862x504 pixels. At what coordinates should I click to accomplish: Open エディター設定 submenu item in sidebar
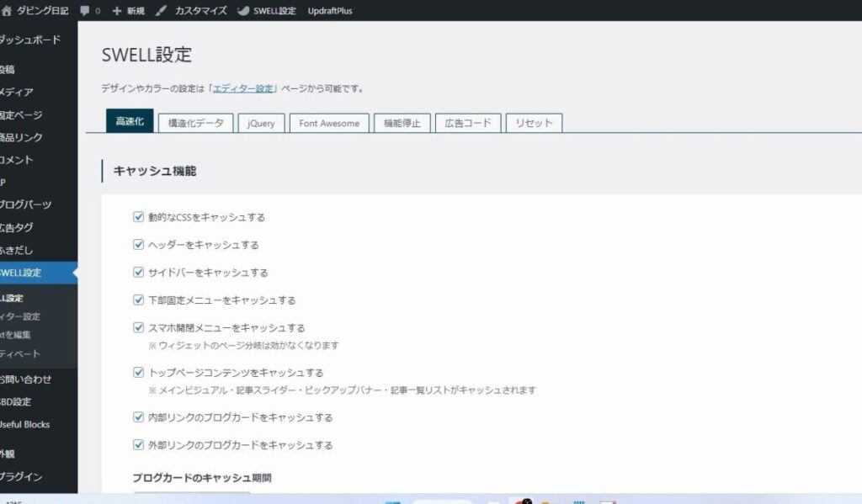20,316
